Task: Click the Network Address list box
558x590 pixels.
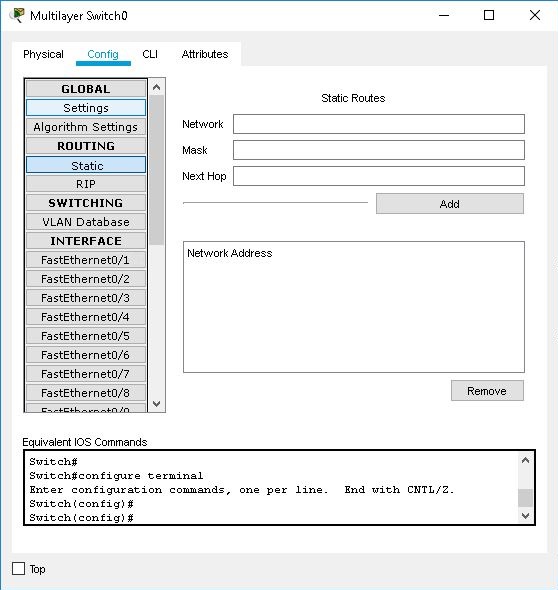Action: click(354, 307)
